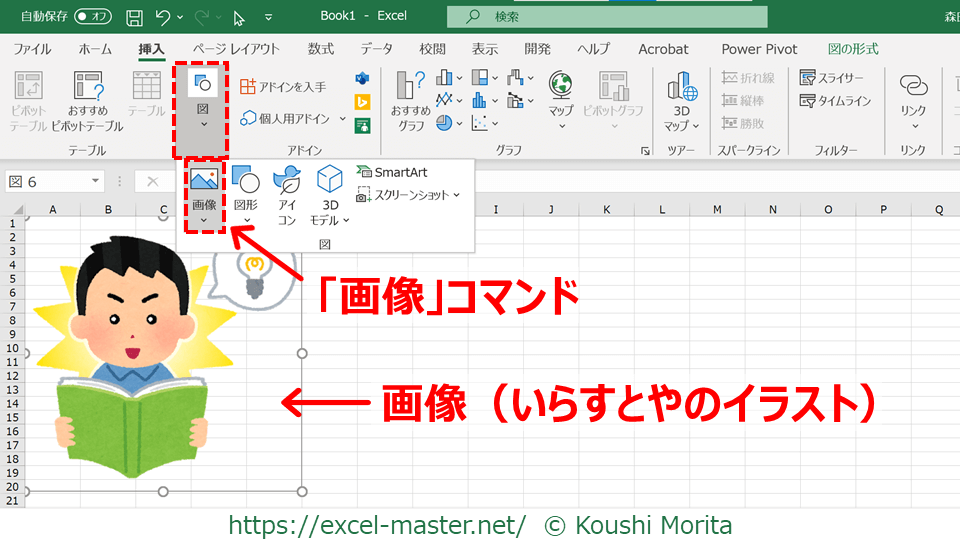Expand the スクリーンショット dropdown
Image resolution: width=960 pixels, height=540 pixels.
click(409, 195)
